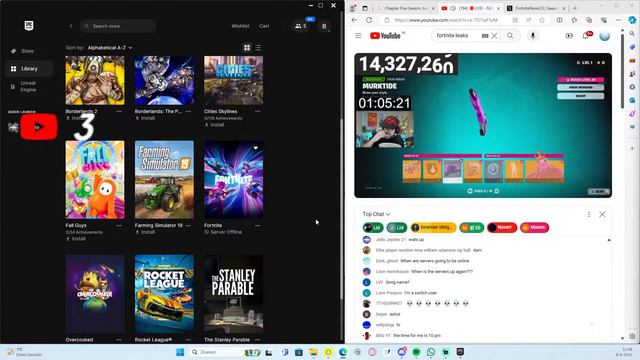The height and width of the screenshot is (360, 640).
Task: Open Unreal Engine in sidebar
Action: [29, 86]
